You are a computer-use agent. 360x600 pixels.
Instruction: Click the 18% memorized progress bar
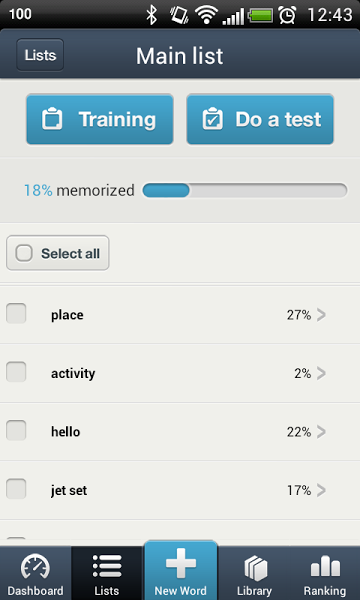point(245,190)
